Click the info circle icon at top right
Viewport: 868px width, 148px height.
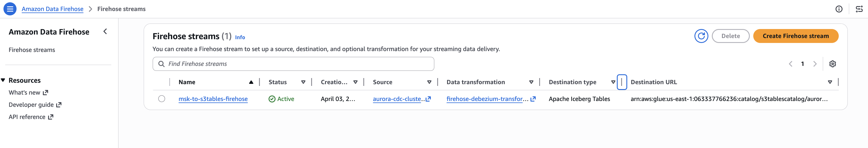tap(839, 9)
